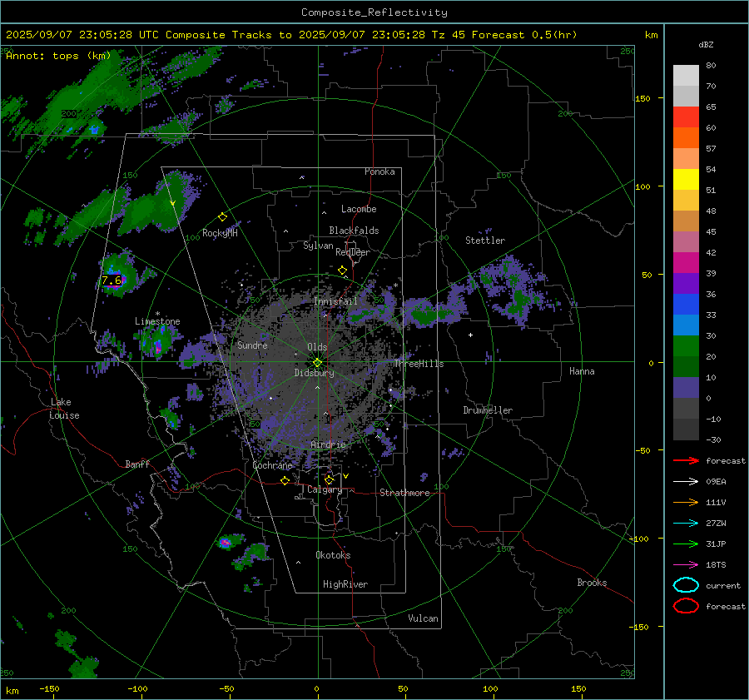Click the Cochrane city label
Image resolution: width=749 pixels, height=700 pixels.
coord(272,465)
